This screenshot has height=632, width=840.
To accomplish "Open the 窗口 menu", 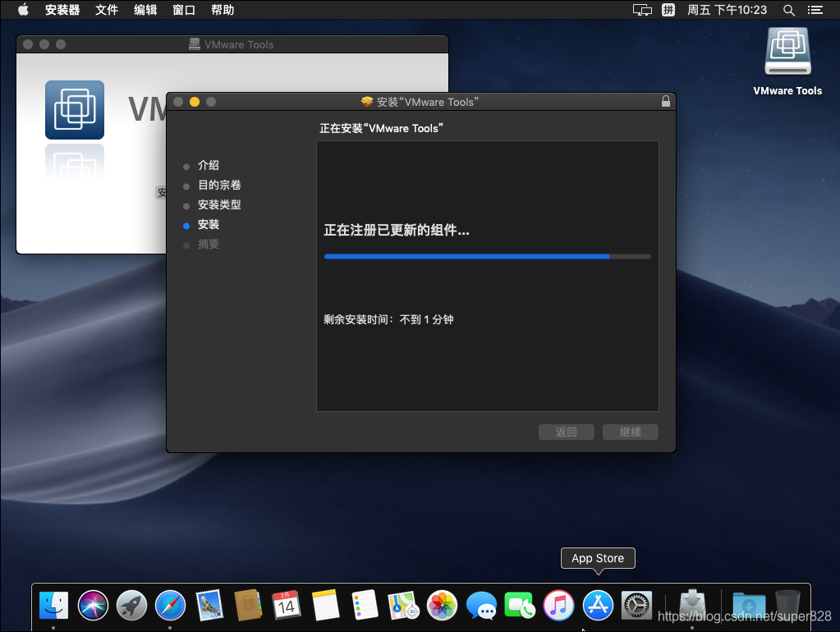I will (184, 10).
